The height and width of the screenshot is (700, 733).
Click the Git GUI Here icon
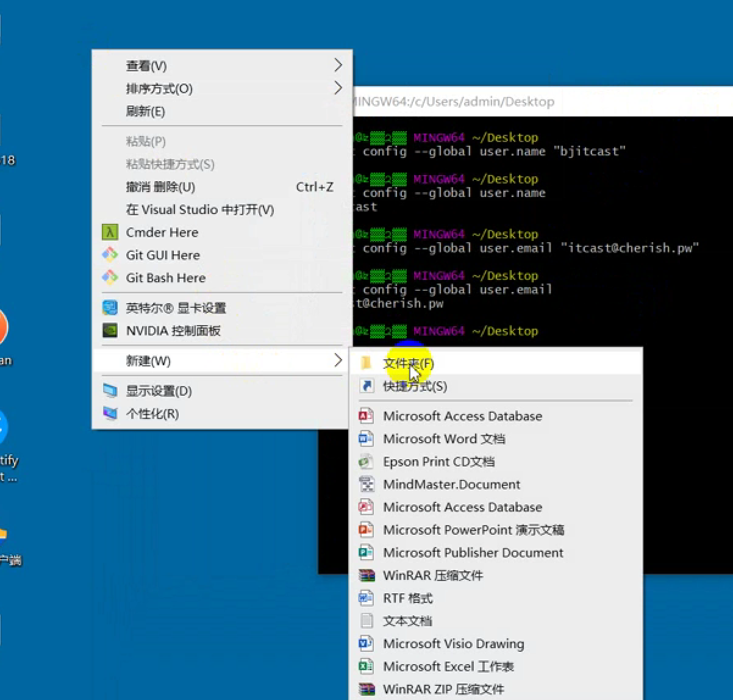(110, 255)
